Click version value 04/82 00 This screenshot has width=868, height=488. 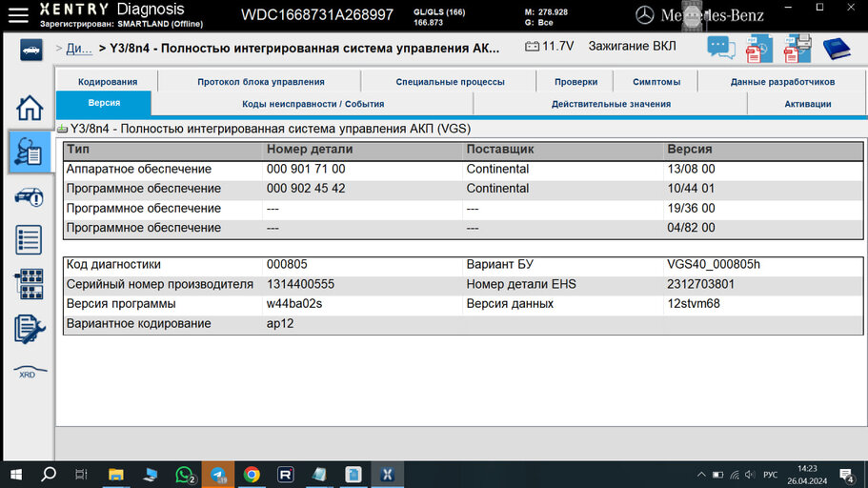point(691,228)
